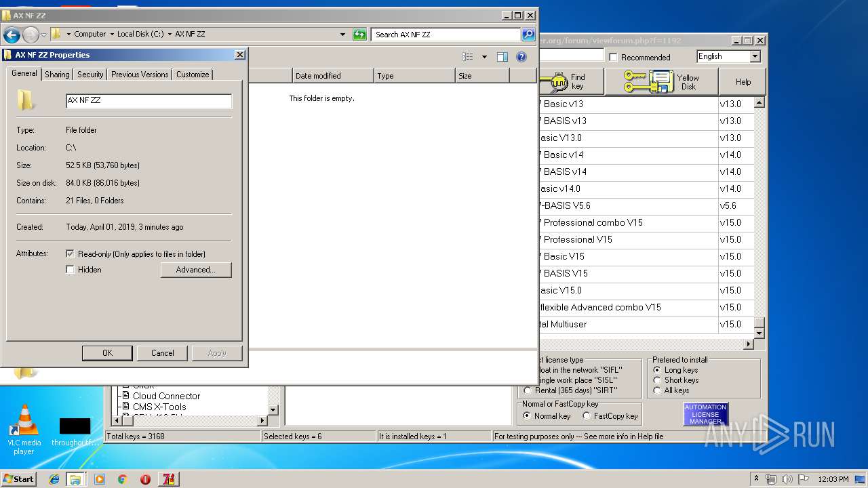
Task: Click the Search AX NF ZZ box
Action: tap(446, 35)
